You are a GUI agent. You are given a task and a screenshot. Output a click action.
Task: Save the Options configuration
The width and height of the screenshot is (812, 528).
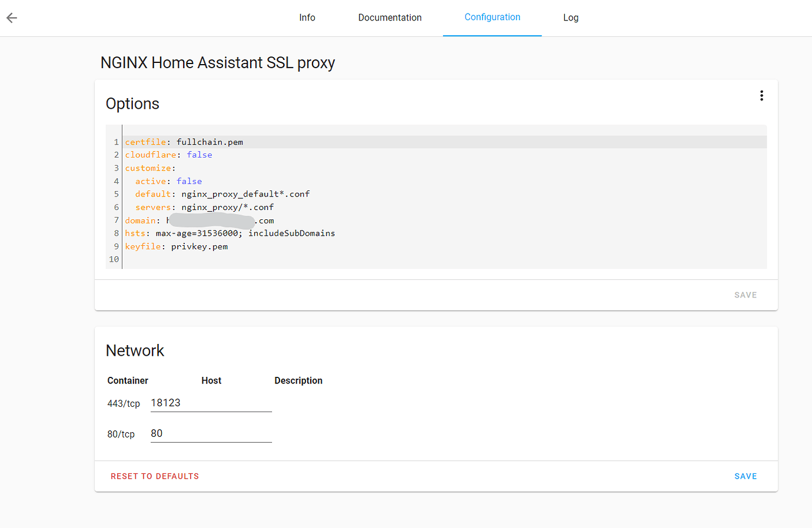coord(745,295)
